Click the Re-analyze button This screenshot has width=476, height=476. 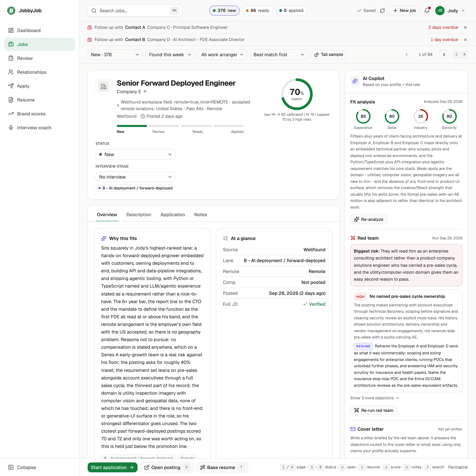pyautogui.click(x=369, y=219)
